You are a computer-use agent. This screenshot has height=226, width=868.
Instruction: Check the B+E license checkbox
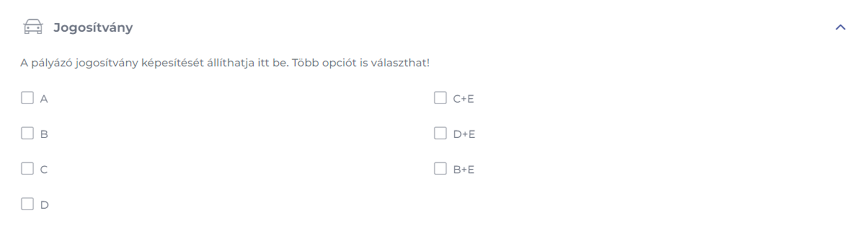[x=440, y=169]
